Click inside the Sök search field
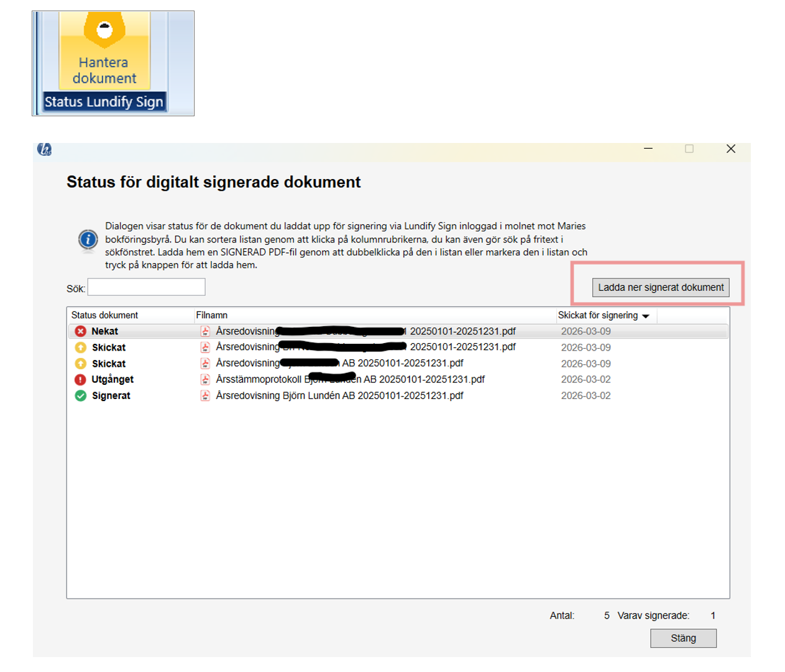Screen dimensions: 785x672 click(x=146, y=287)
